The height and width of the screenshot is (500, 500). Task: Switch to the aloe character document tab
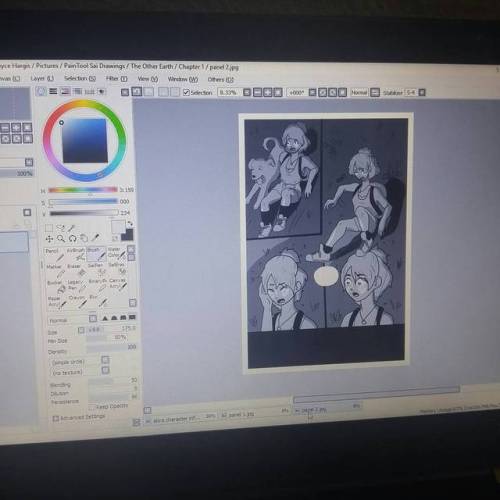tap(181, 419)
